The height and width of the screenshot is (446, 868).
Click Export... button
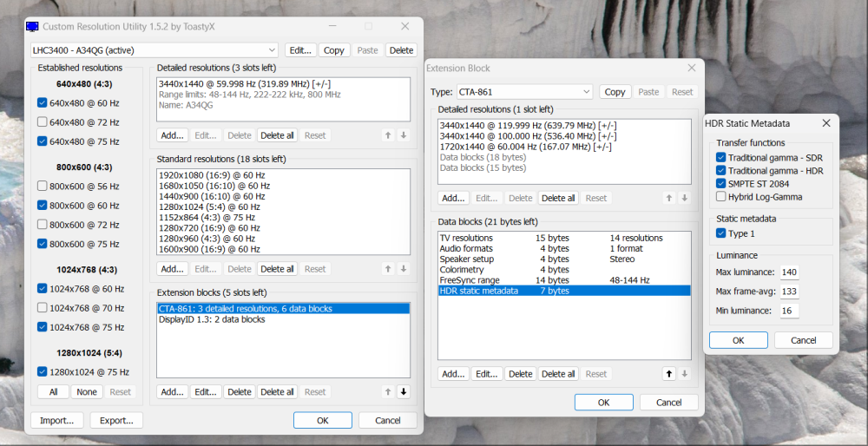pyautogui.click(x=116, y=421)
